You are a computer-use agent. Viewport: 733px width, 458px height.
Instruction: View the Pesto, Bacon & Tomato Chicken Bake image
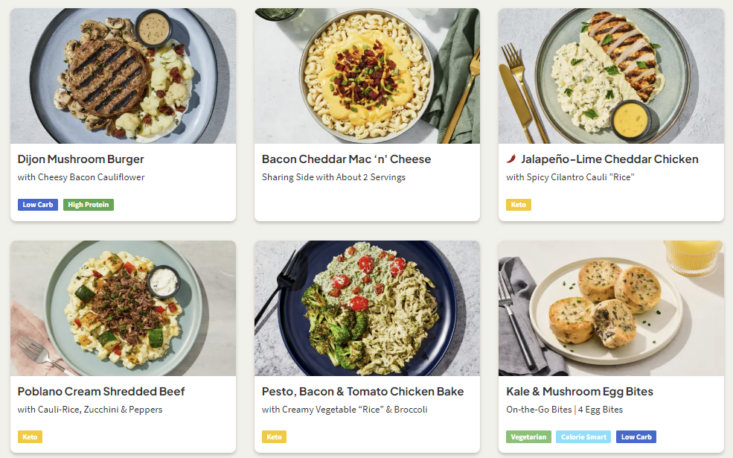pyautogui.click(x=367, y=308)
